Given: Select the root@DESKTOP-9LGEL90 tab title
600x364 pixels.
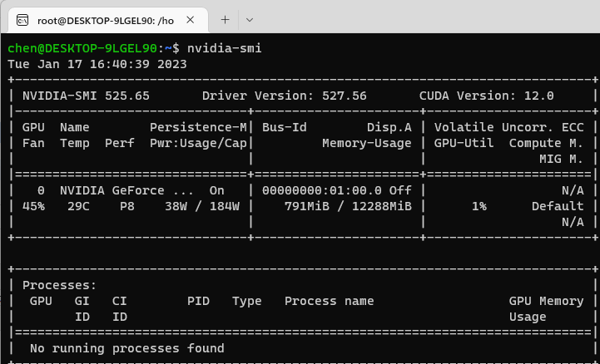Looking at the screenshot, I should pos(108,17).
